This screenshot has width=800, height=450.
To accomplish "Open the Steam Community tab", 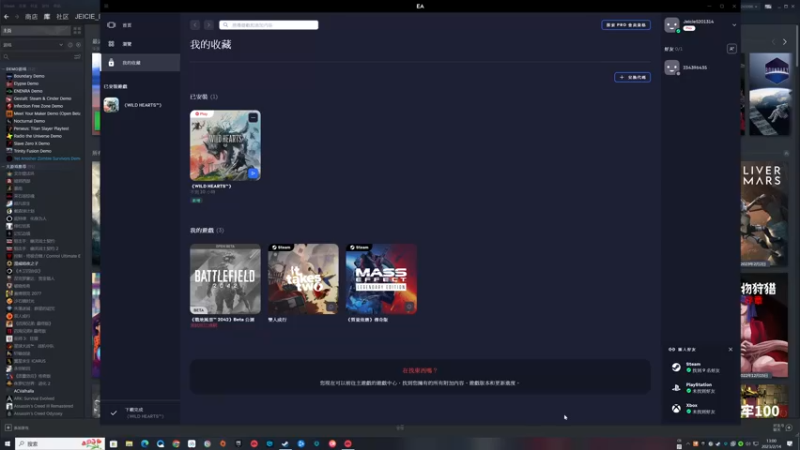I will click(x=62, y=17).
